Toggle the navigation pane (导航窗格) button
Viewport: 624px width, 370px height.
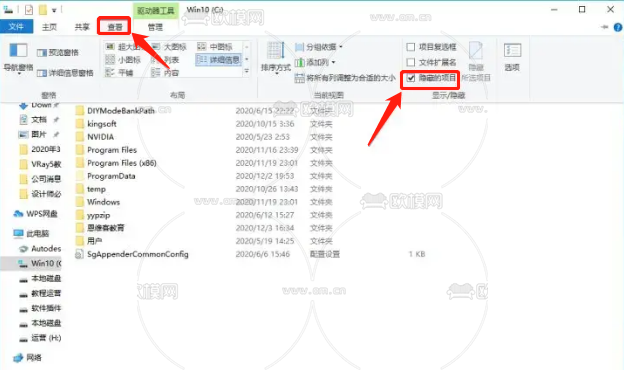coord(18,58)
